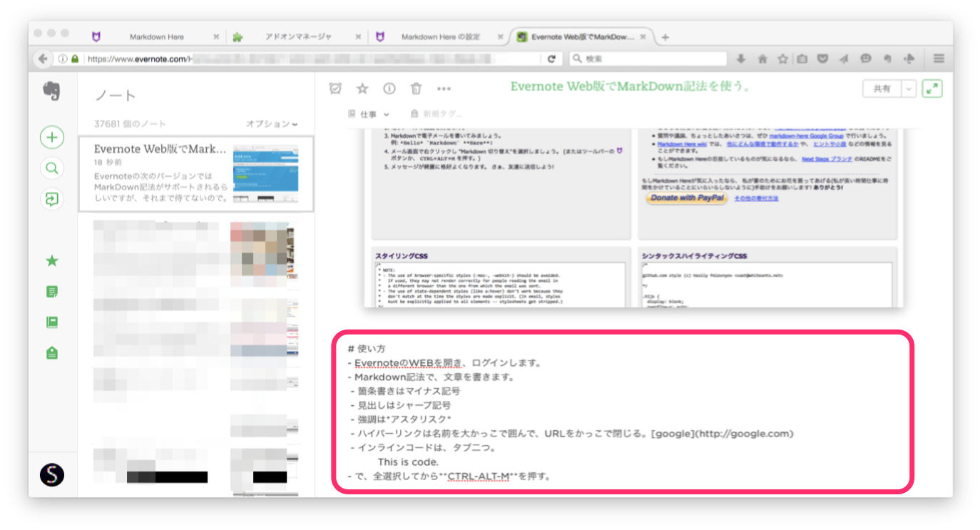Screen dimensions: 980x530
Task: Click the browser 検索 search field
Action: click(648, 59)
